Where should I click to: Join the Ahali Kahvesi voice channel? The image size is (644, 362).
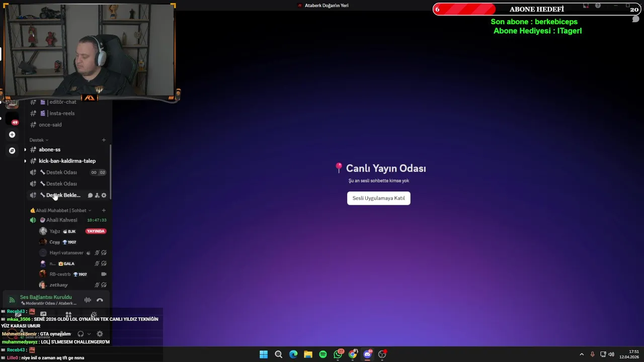[67, 220]
